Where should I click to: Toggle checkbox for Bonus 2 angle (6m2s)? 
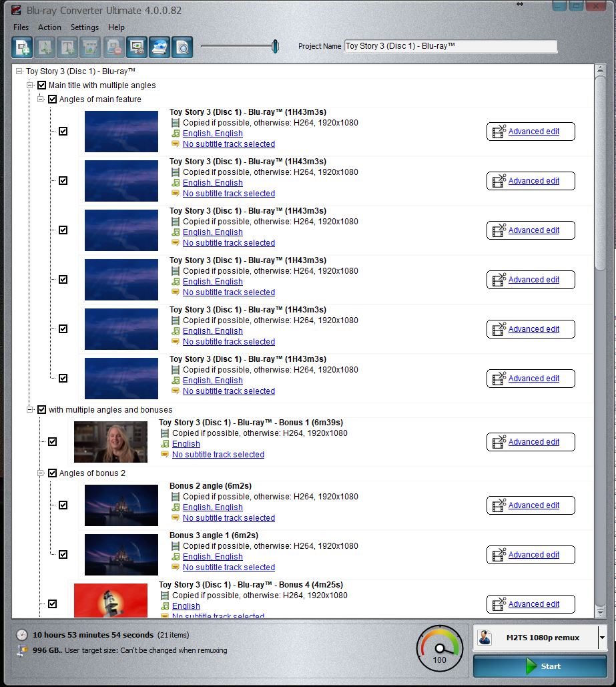[x=63, y=505]
